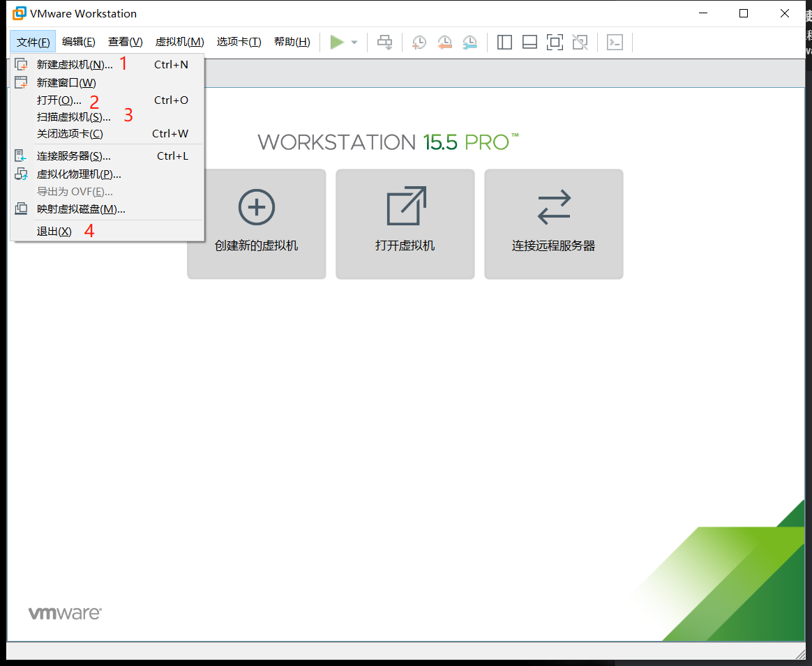Image resolution: width=812 pixels, height=666 pixels.
Task: Take a snapshot of this virtual machine
Action: (x=419, y=42)
